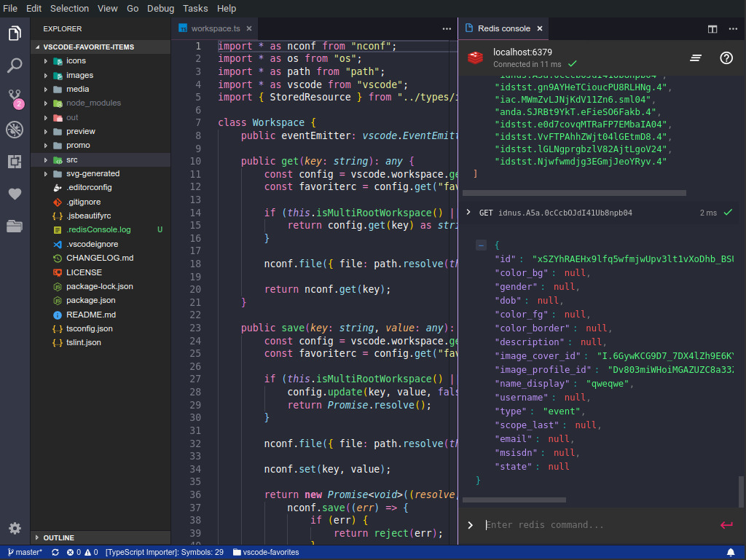
Task: Open more actions for workspace.ts editor group
Action: (447, 29)
